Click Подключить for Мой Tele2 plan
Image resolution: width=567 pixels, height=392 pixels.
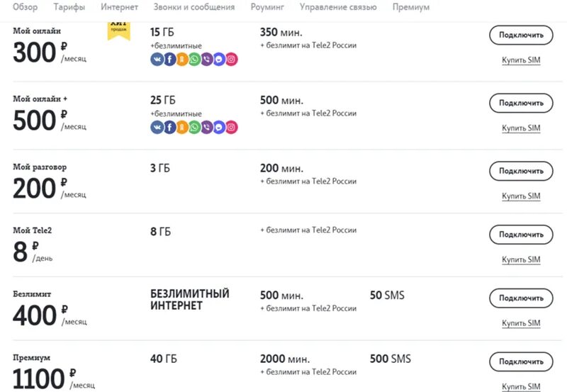pos(521,234)
